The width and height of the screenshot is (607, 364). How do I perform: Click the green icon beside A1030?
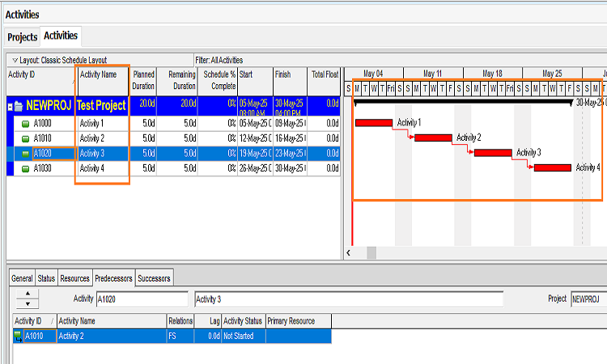click(25, 168)
